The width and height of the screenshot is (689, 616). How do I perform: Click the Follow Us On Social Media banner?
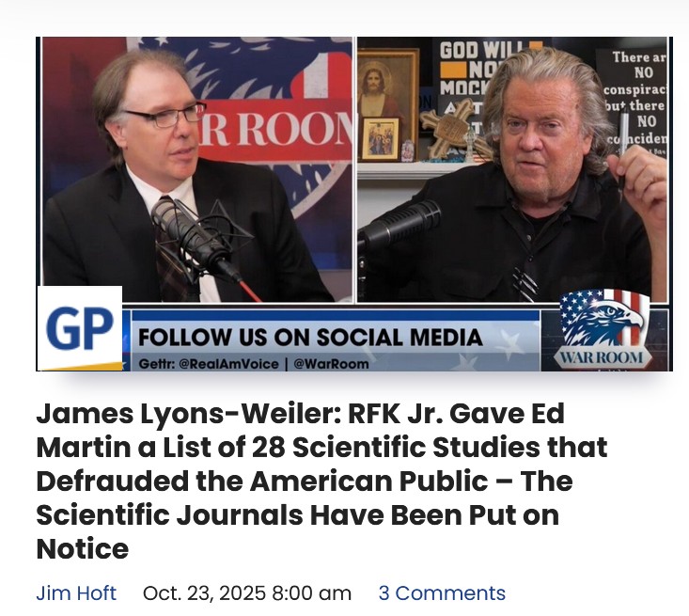tap(310, 338)
